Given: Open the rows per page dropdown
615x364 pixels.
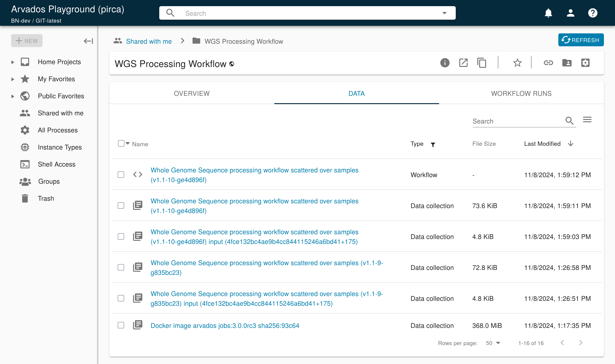Looking at the screenshot, I should coord(493,343).
